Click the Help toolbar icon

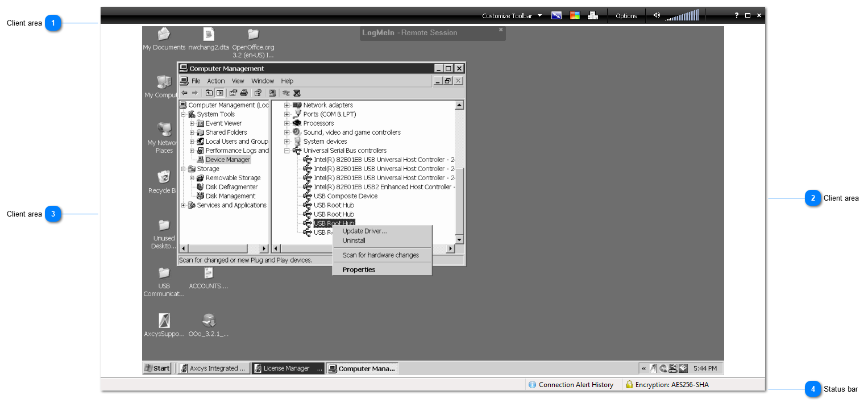click(258, 93)
